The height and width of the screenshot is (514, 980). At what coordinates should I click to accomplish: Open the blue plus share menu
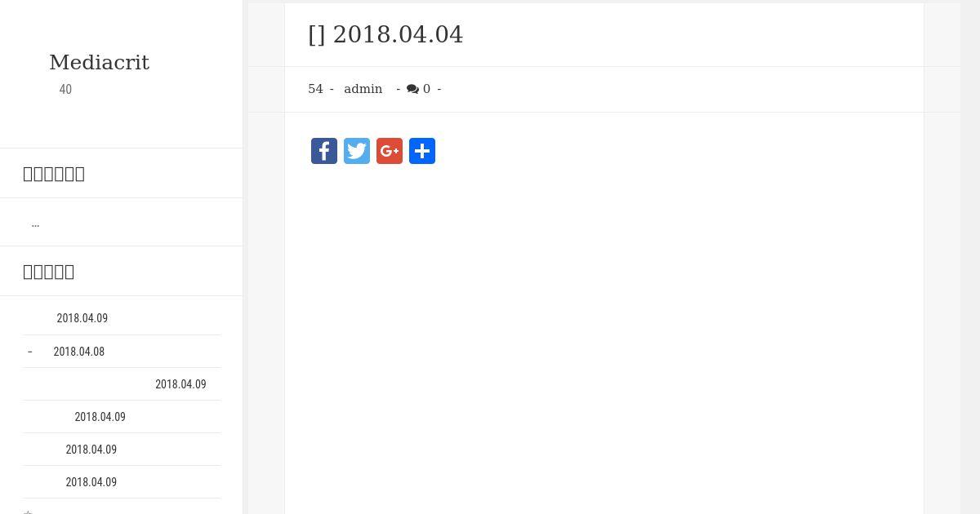[422, 151]
